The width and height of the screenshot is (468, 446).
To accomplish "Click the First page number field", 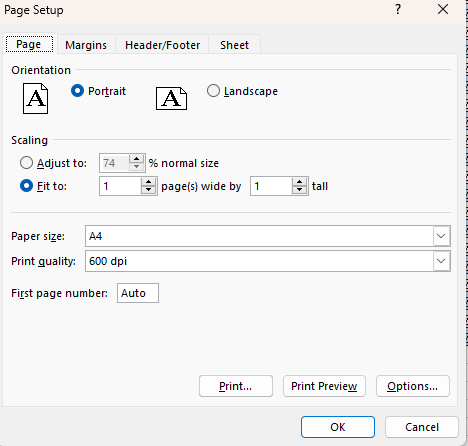I will [138, 293].
